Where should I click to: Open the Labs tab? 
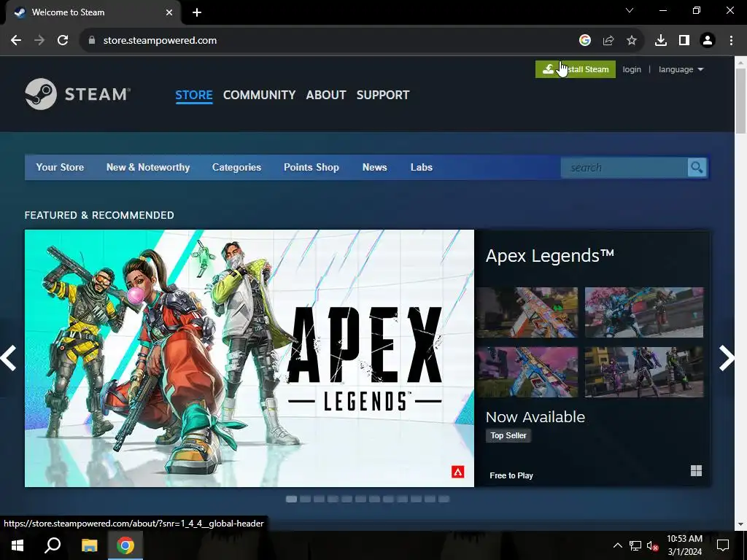pos(422,167)
